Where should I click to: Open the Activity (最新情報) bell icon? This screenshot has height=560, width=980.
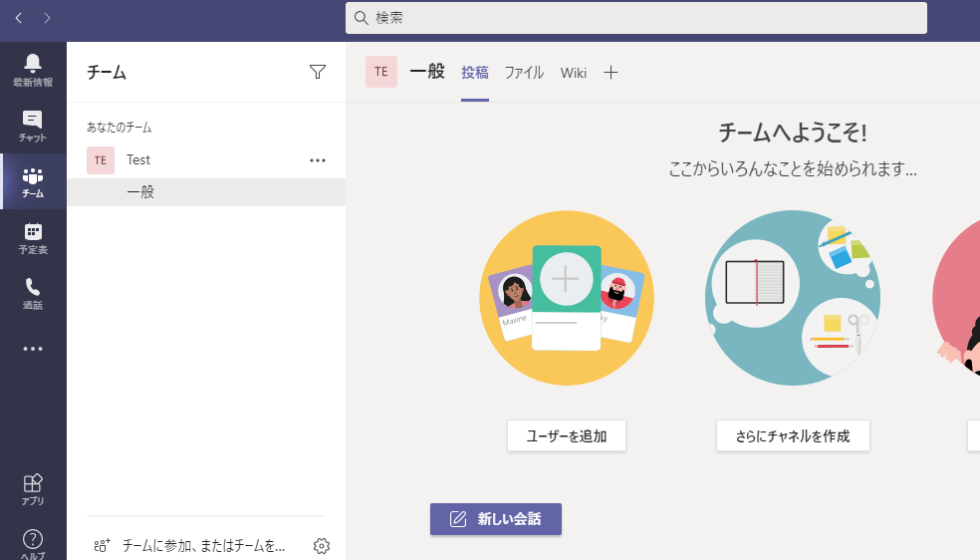[x=33, y=70]
